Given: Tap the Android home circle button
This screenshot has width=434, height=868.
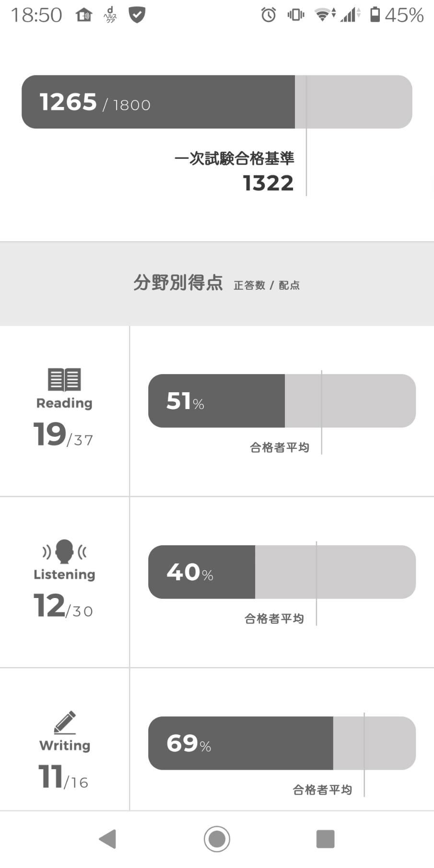Looking at the screenshot, I should click(217, 839).
